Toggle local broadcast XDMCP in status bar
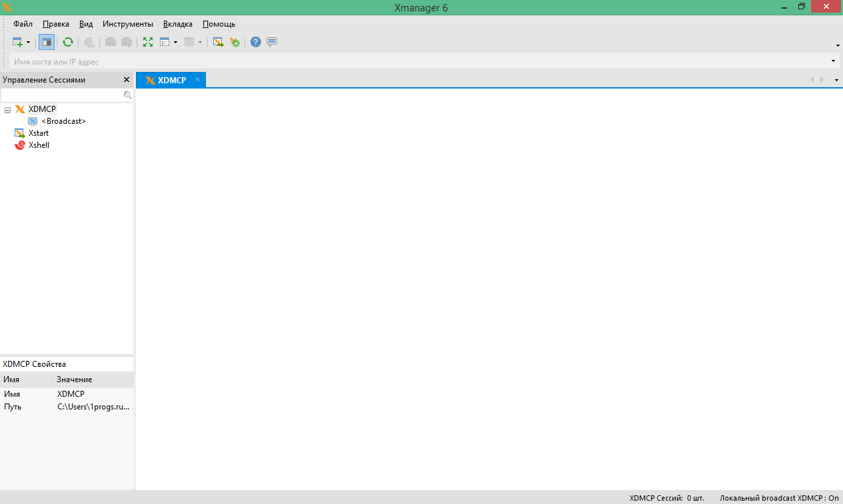Viewport: 843px width, 504px height. point(777,497)
